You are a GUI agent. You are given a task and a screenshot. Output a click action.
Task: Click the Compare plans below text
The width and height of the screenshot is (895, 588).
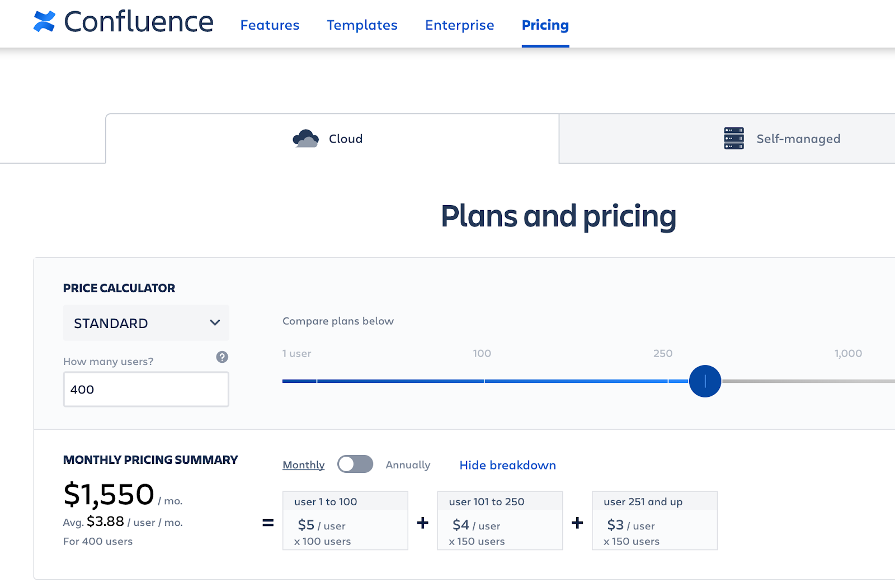[x=338, y=321]
